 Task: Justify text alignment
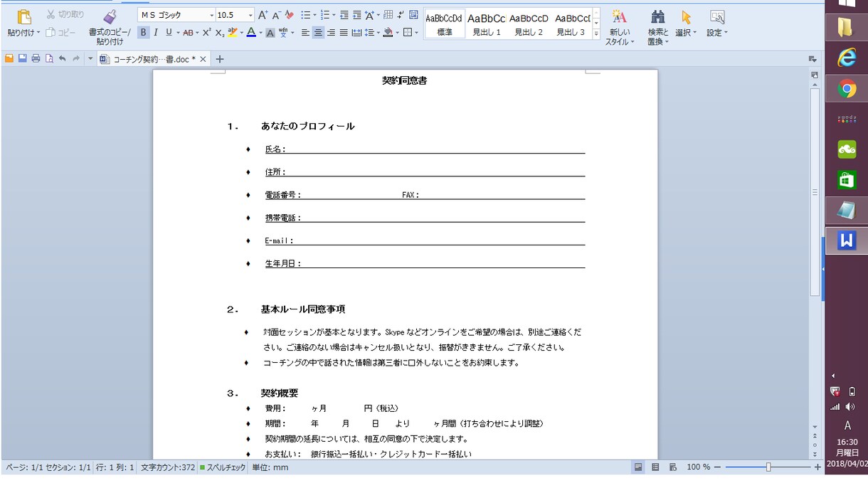[344, 32]
